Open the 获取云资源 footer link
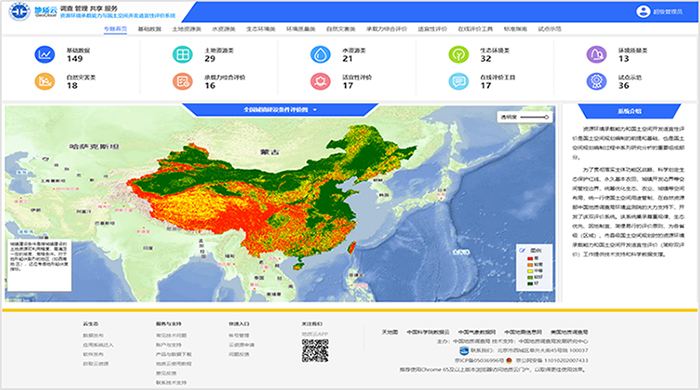Screen dimensions: 700x390 [x=96, y=364]
